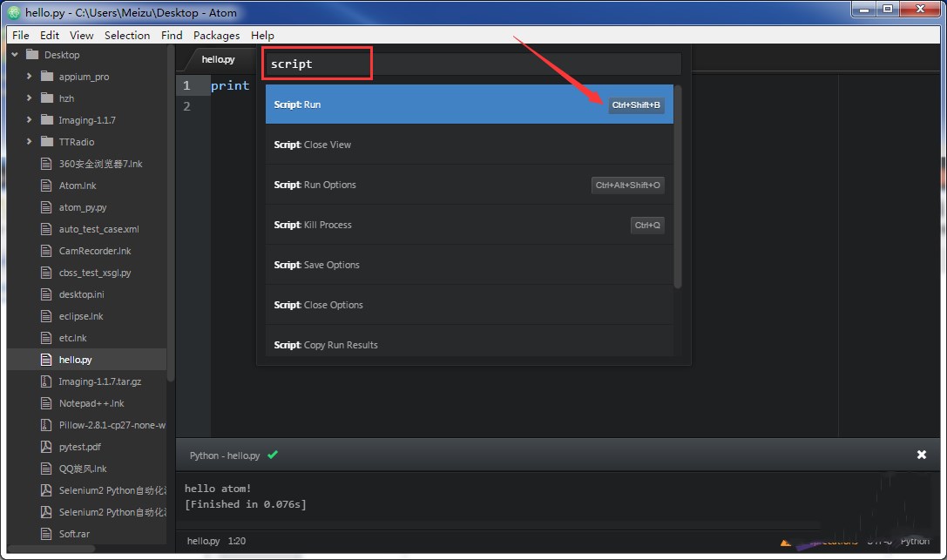Open 360安全浏览器7.lnk in the tree
This screenshot has width=947, height=560.
[100, 164]
